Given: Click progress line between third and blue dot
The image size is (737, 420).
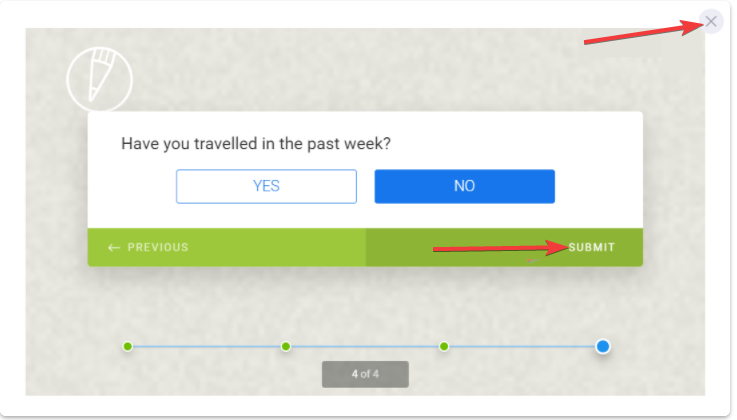Looking at the screenshot, I should point(522,346).
